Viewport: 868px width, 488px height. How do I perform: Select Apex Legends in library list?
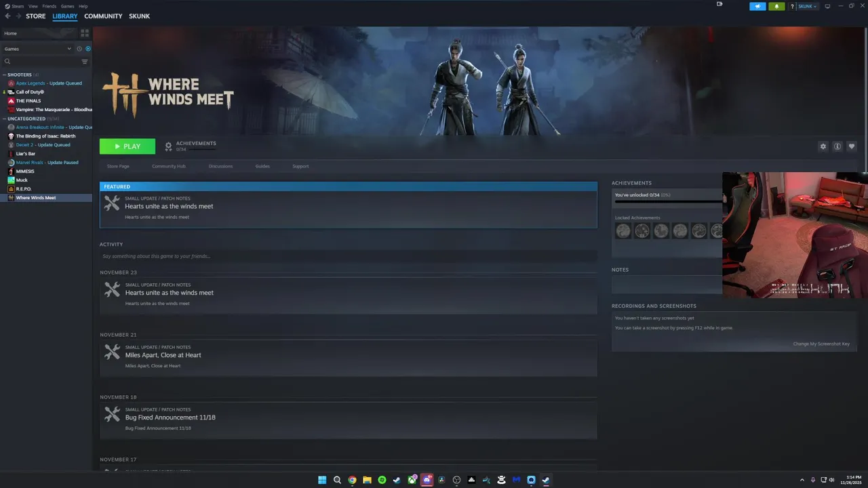coord(46,83)
